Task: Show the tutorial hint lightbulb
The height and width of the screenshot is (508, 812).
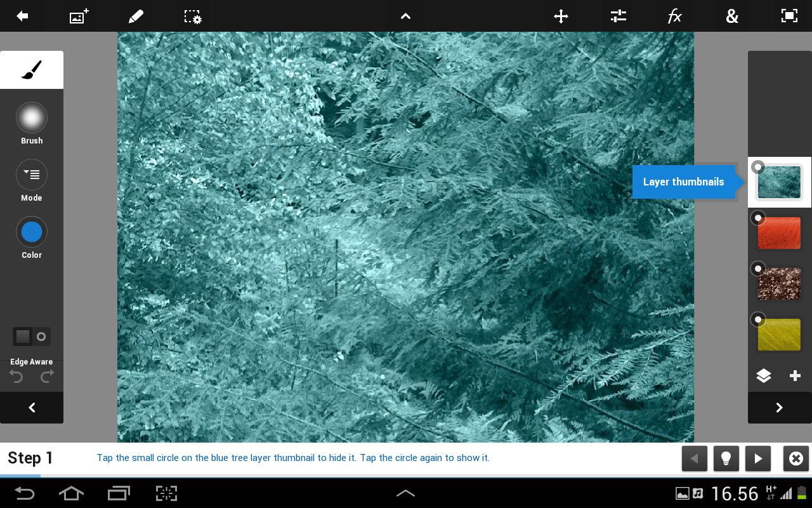Action: [x=726, y=458]
